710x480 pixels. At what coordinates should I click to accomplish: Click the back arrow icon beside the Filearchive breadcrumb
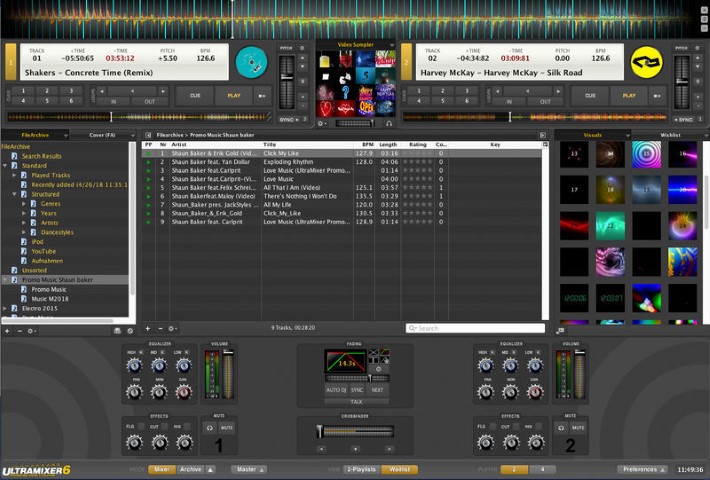(x=148, y=135)
